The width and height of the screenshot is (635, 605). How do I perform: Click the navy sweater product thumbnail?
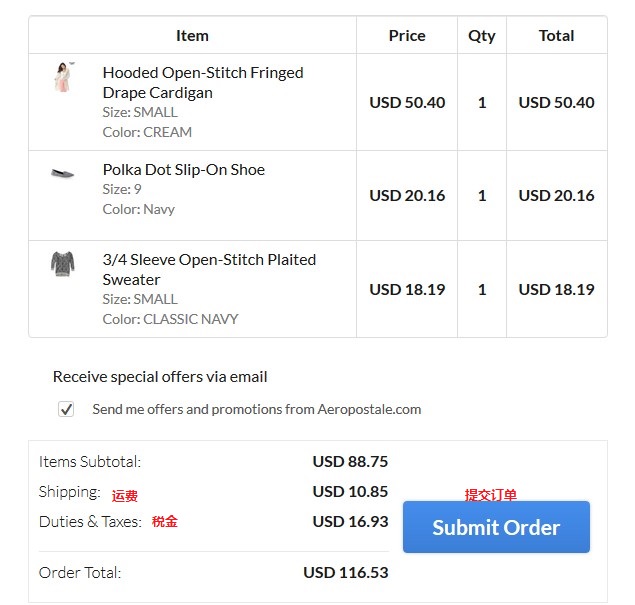(63, 264)
